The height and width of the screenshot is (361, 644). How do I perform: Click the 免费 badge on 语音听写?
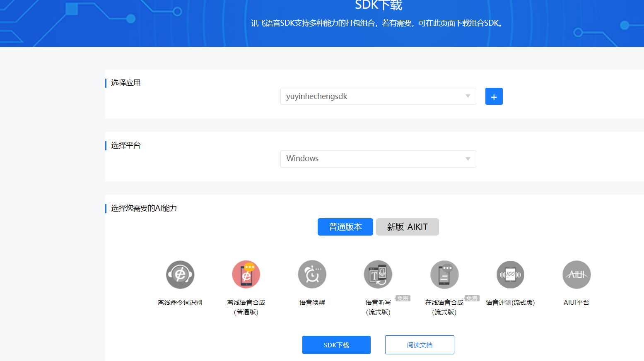click(402, 298)
